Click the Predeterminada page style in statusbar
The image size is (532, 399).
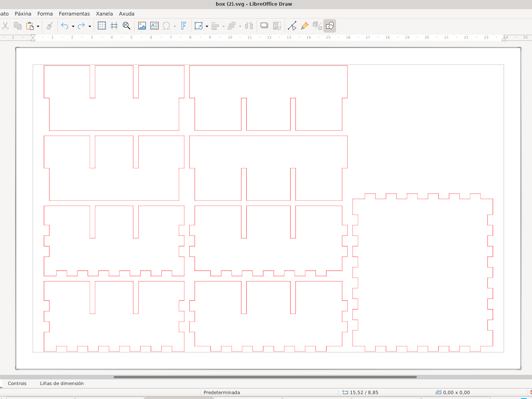coord(222,392)
